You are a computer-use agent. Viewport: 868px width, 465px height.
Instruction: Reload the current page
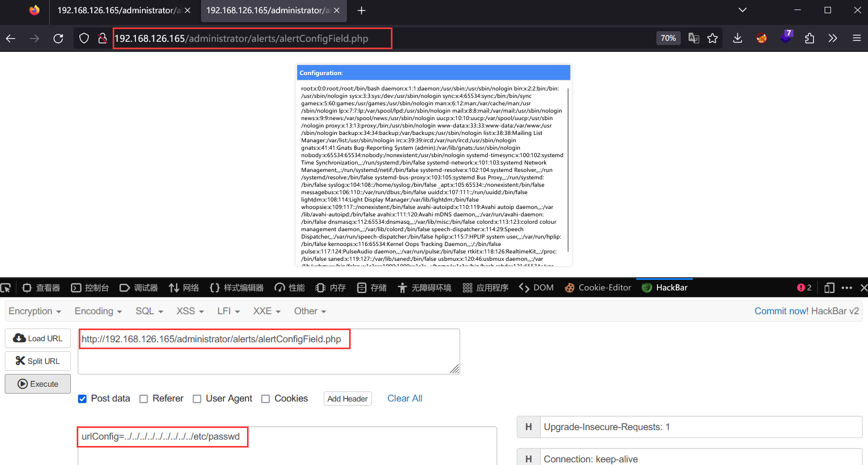point(58,38)
